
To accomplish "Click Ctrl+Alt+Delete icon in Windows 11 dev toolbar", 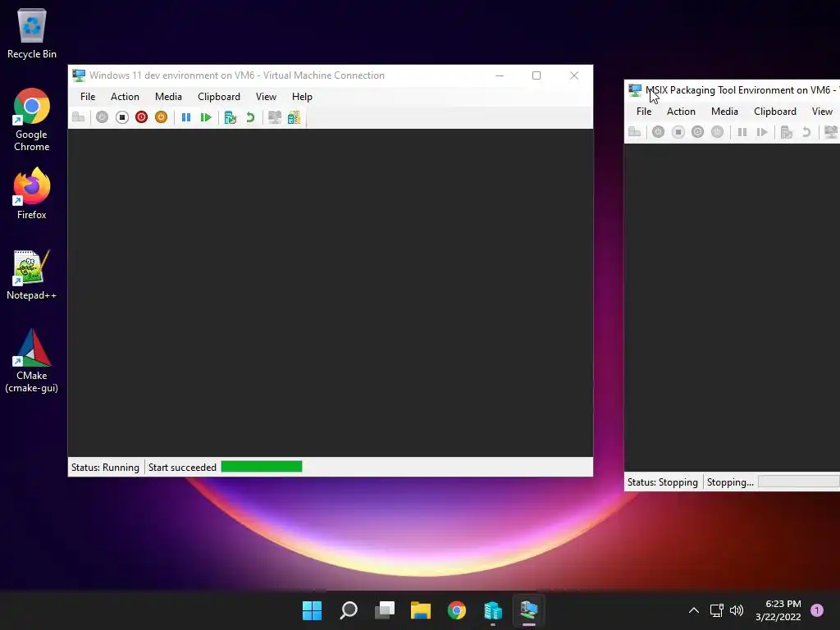I will (x=78, y=117).
